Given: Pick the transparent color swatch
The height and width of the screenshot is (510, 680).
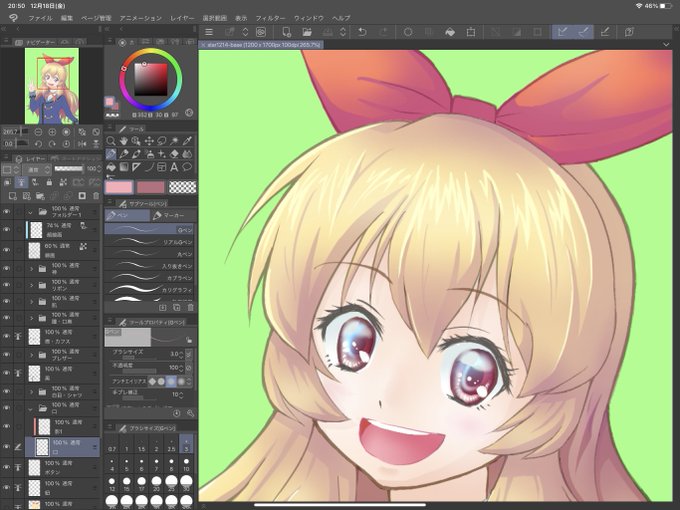Looking at the screenshot, I should tap(182, 187).
